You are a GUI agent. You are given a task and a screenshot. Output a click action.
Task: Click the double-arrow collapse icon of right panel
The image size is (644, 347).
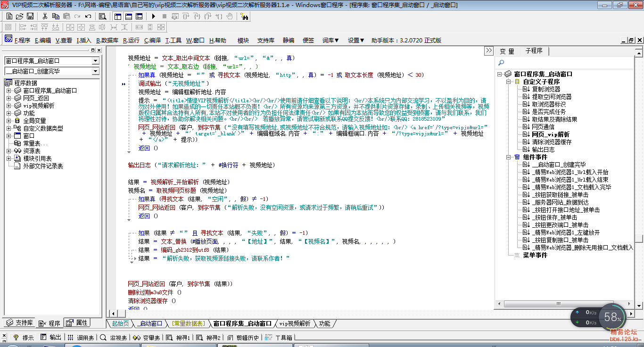(489, 50)
